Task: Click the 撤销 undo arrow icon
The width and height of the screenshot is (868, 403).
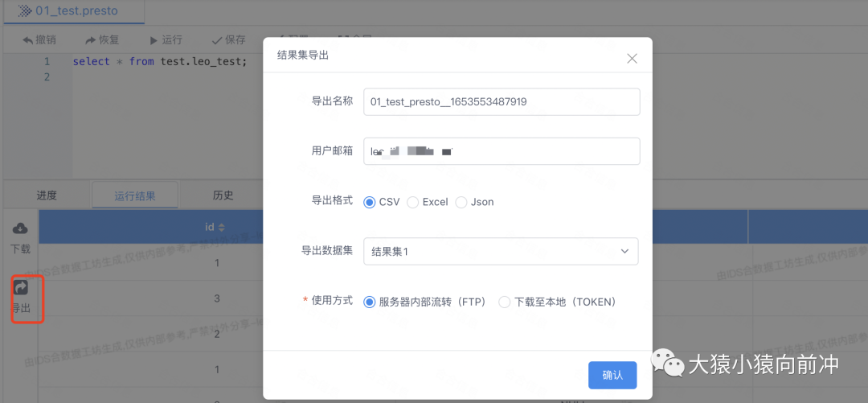Action: [29, 40]
